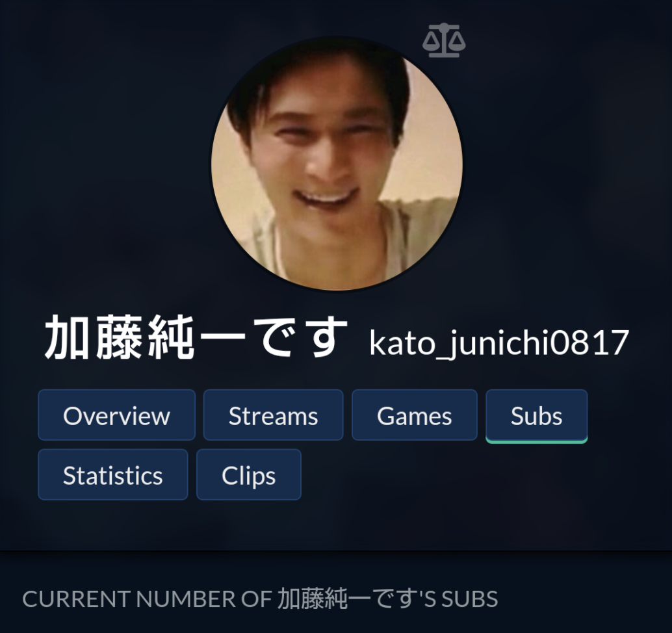Add channel to comparison via scales icon
The width and height of the screenshot is (672, 633).
444,40
